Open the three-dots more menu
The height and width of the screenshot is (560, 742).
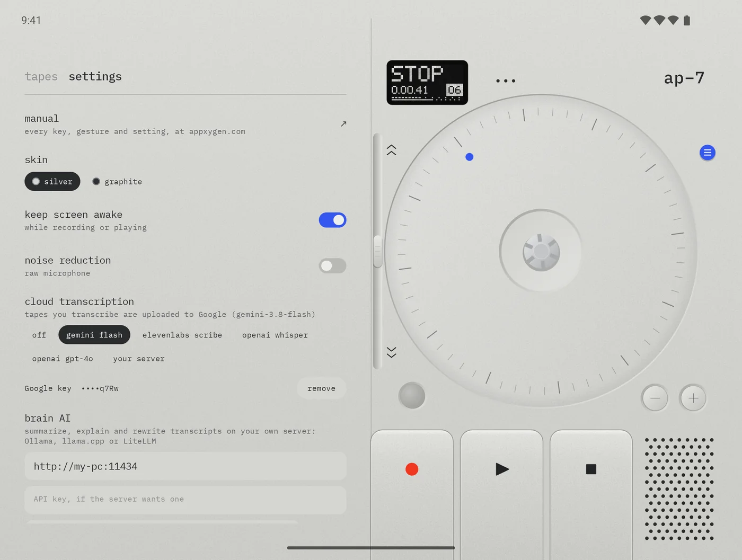tap(506, 81)
